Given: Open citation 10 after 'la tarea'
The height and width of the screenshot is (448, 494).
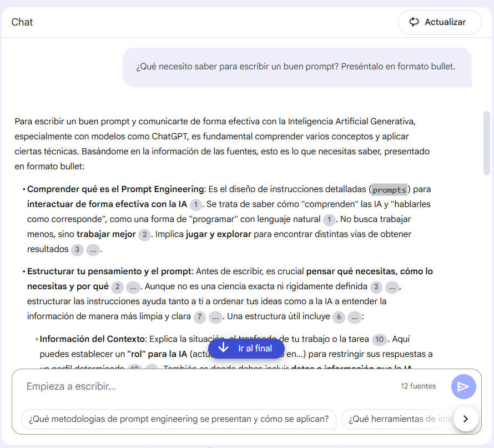Looking at the screenshot, I should pos(379,340).
